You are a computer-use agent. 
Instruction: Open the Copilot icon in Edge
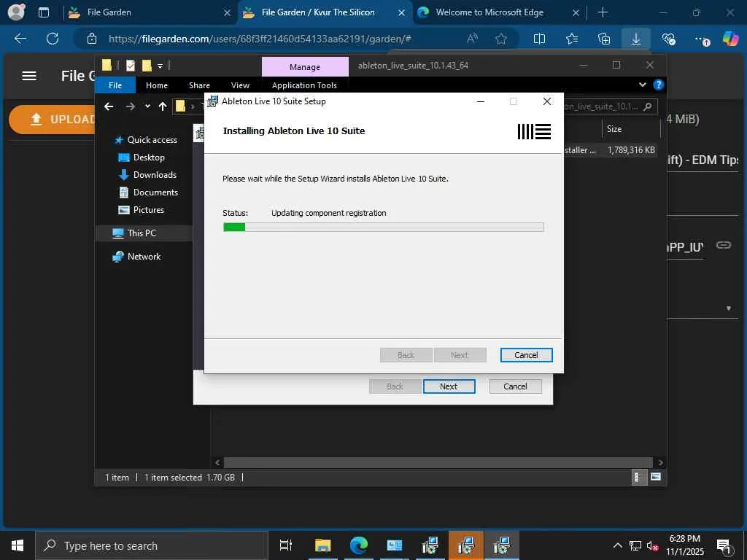(x=729, y=38)
